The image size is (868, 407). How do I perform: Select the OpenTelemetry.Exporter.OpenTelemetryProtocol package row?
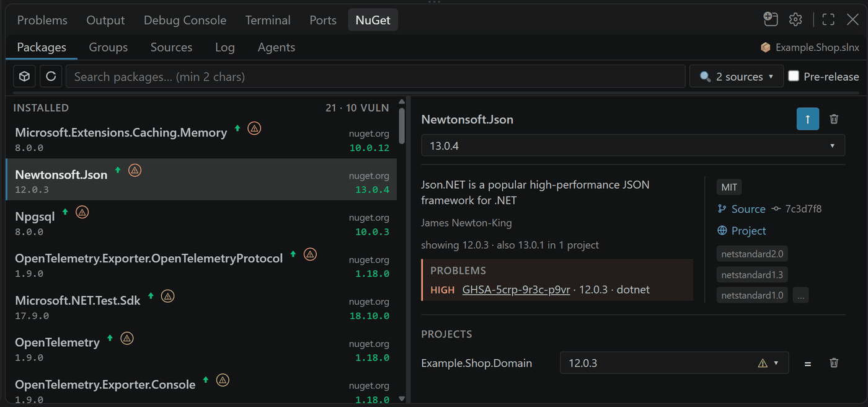click(201, 264)
